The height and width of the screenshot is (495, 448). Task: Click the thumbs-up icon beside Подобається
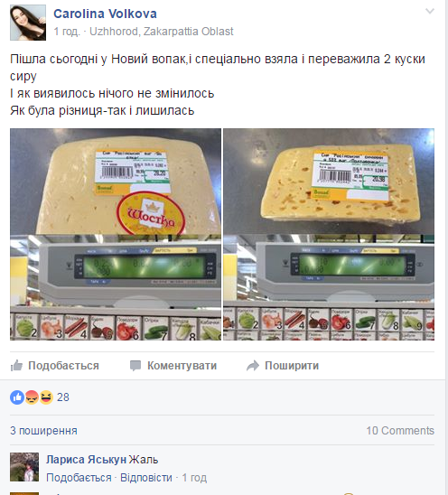pyautogui.click(x=16, y=366)
